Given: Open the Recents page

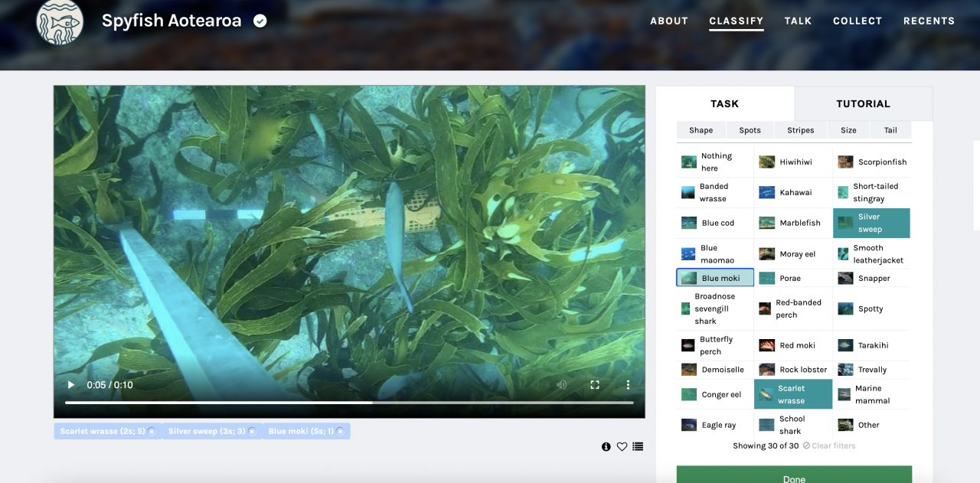Looking at the screenshot, I should [929, 21].
